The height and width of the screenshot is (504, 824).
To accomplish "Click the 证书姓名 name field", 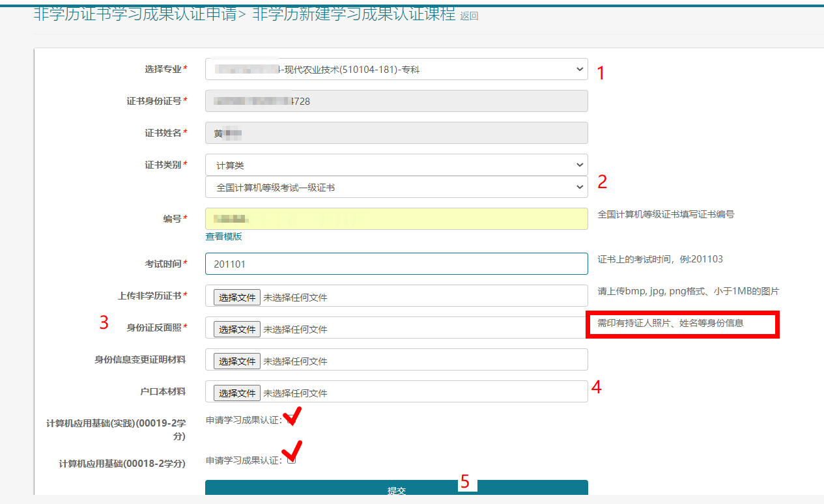I will pos(396,133).
